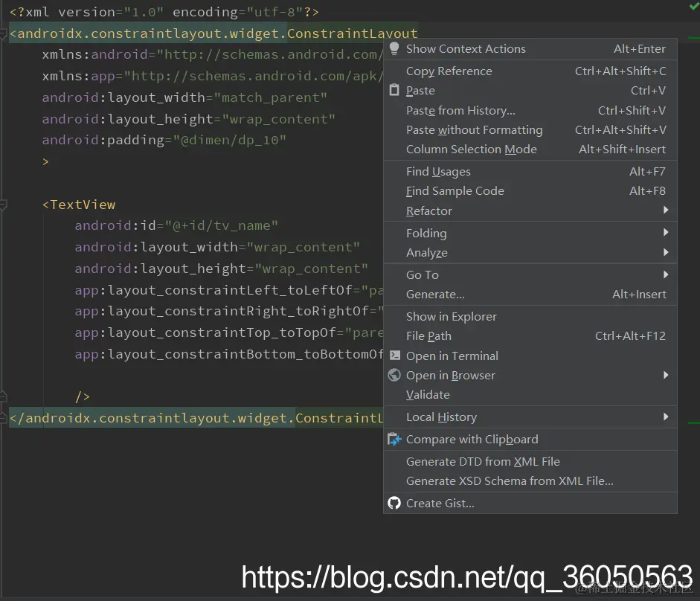Choose Copy Reference from context menu
Image resolution: width=700 pixels, height=601 pixels.
(530, 71)
